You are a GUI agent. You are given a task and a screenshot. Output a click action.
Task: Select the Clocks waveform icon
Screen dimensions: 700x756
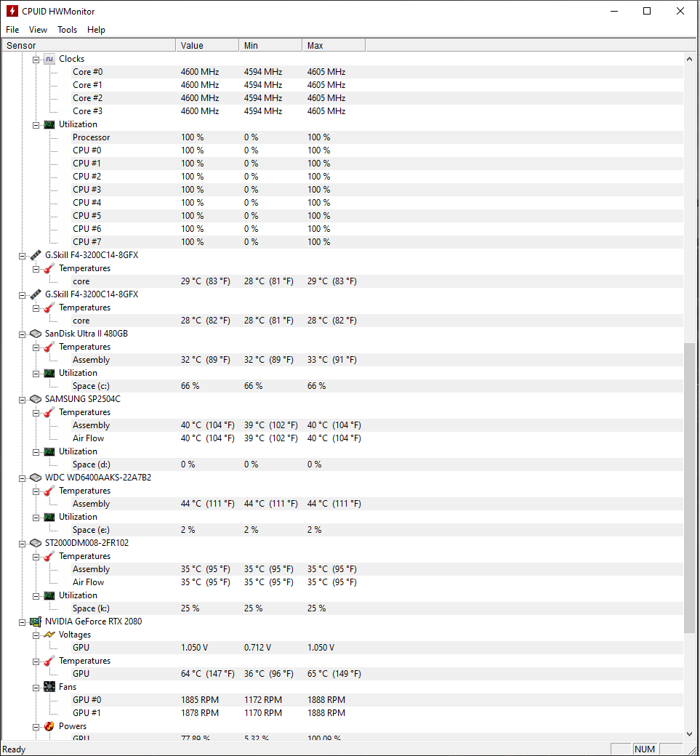pyautogui.click(x=49, y=59)
